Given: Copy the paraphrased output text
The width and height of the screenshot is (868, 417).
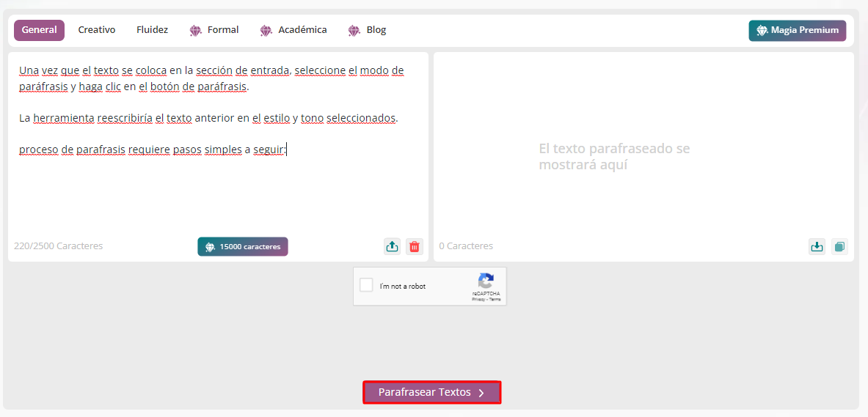Looking at the screenshot, I should click(x=839, y=247).
